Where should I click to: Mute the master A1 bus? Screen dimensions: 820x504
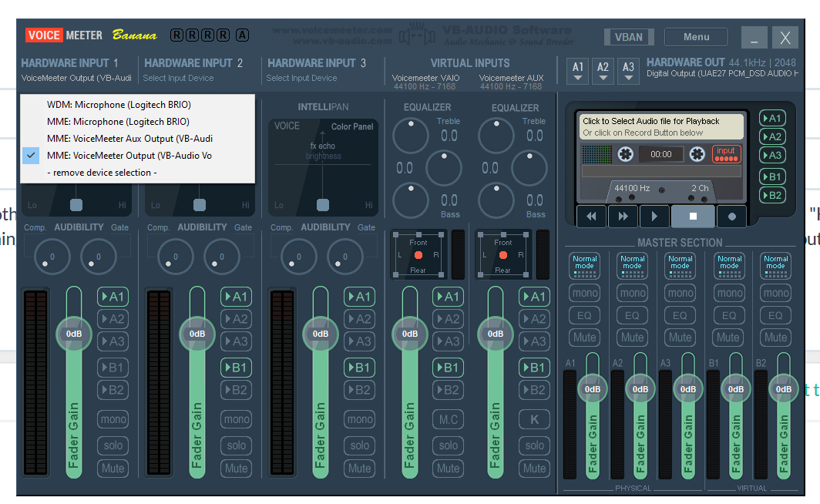coord(585,338)
